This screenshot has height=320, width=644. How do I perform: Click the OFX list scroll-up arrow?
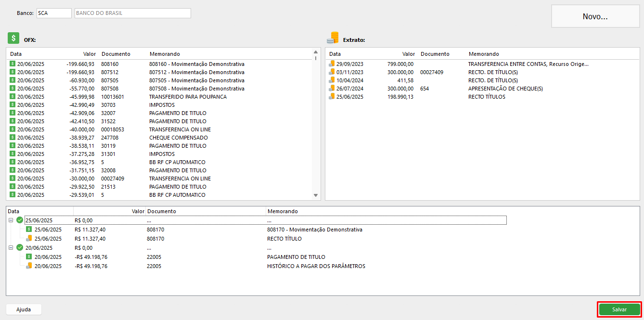316,51
